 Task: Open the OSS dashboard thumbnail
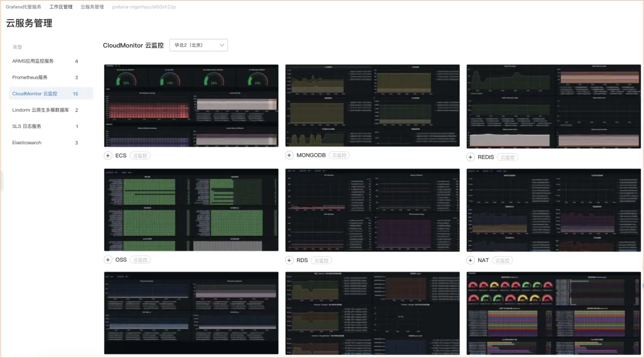(x=191, y=210)
